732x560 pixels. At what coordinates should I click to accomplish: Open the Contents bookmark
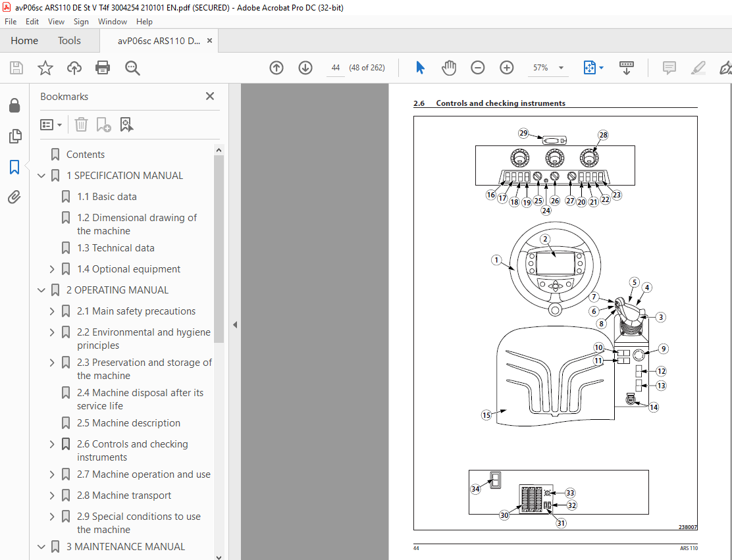tap(86, 155)
